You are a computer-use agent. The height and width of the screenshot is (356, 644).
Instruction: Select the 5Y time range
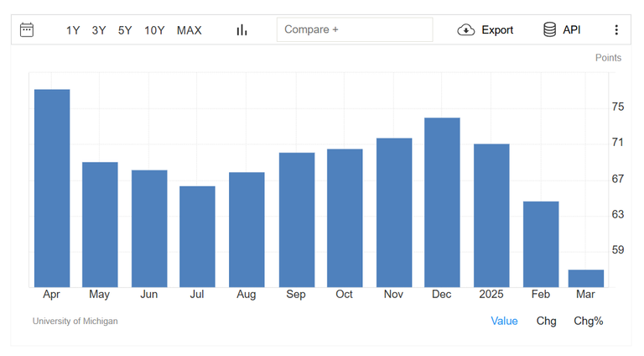pos(125,30)
